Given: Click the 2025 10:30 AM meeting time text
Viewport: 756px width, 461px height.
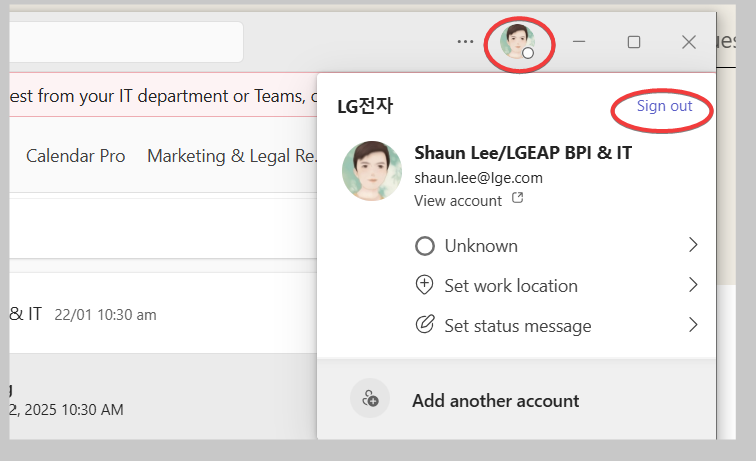Looking at the screenshot, I should pyautogui.click(x=74, y=410).
